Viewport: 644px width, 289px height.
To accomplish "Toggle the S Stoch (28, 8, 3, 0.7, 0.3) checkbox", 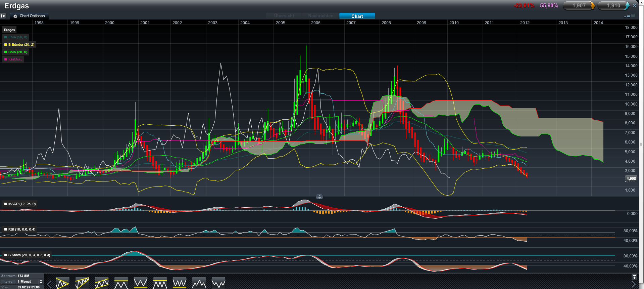I will [6, 255].
